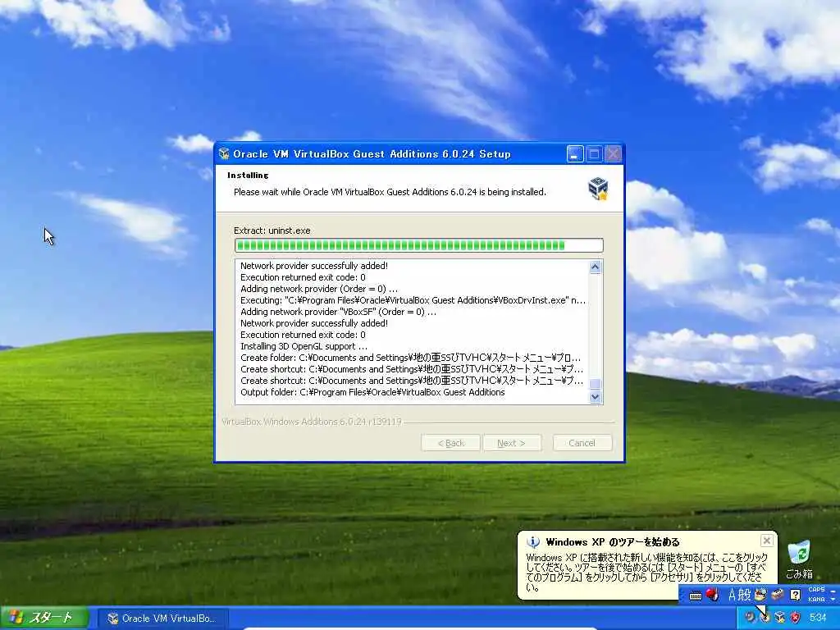Click the VirtualBox cube icon in the setup header
This screenshot has width=840, height=630.
pyautogui.click(x=598, y=189)
